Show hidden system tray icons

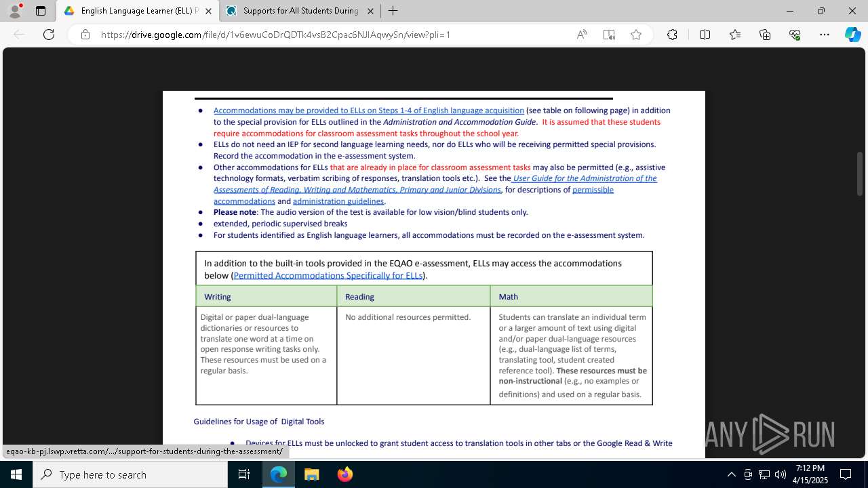[731, 474]
